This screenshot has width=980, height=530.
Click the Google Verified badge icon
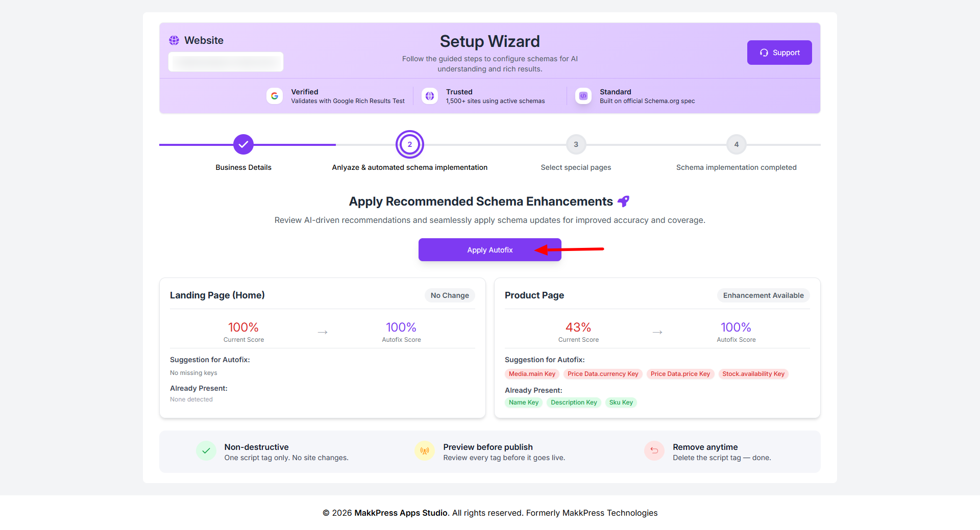point(275,96)
